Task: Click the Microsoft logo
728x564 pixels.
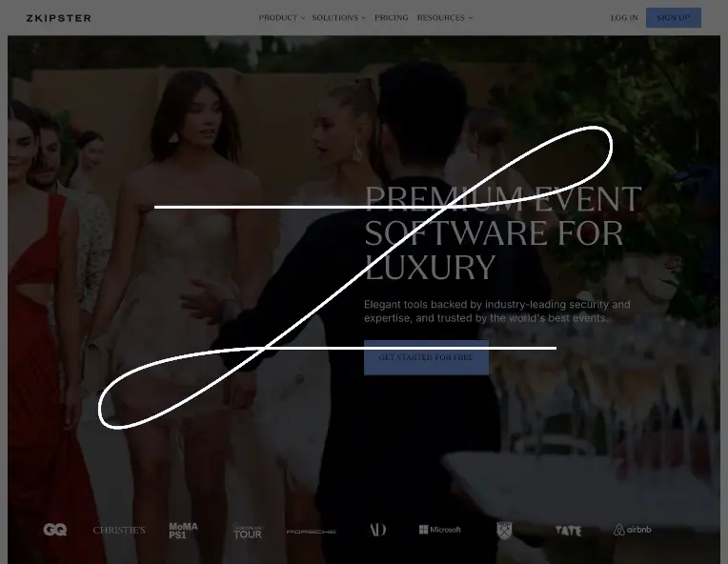Action: pyautogui.click(x=440, y=530)
